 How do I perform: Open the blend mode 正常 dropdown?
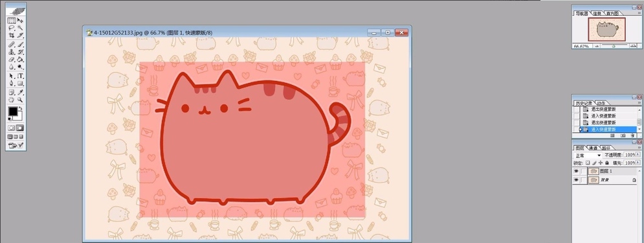[588, 156]
